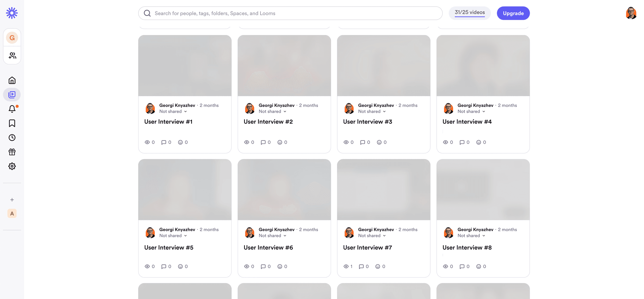Open the Settings gear icon
The image size is (644, 299).
tap(12, 166)
